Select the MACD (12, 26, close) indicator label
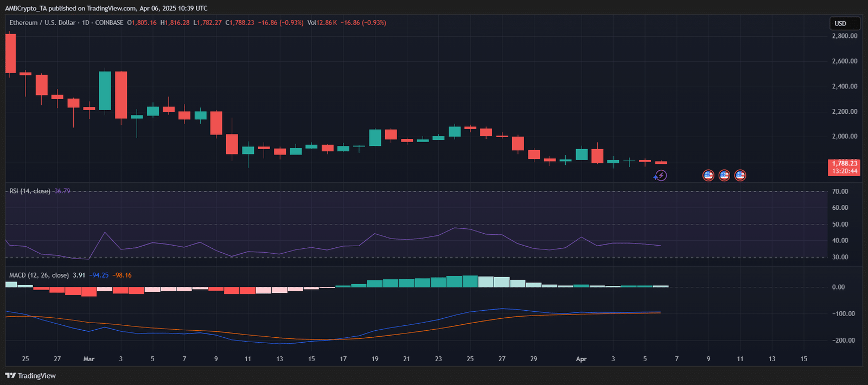Image resolution: width=868 pixels, height=385 pixels. pos(39,275)
